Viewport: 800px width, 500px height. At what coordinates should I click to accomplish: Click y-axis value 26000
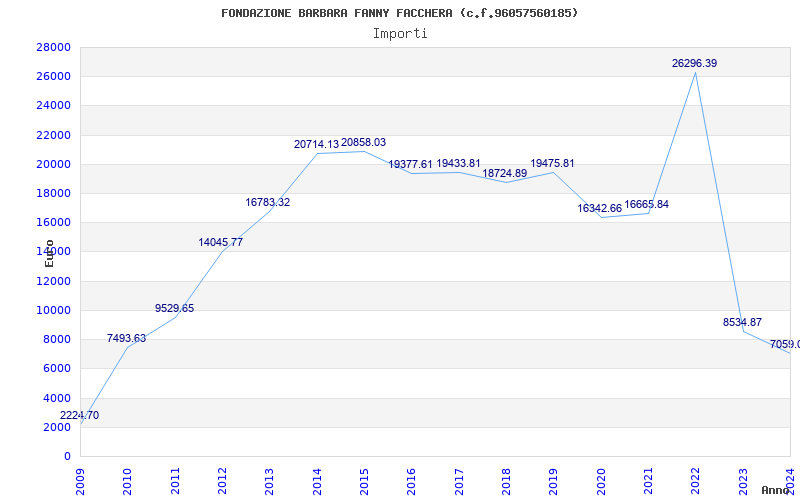click(x=54, y=77)
